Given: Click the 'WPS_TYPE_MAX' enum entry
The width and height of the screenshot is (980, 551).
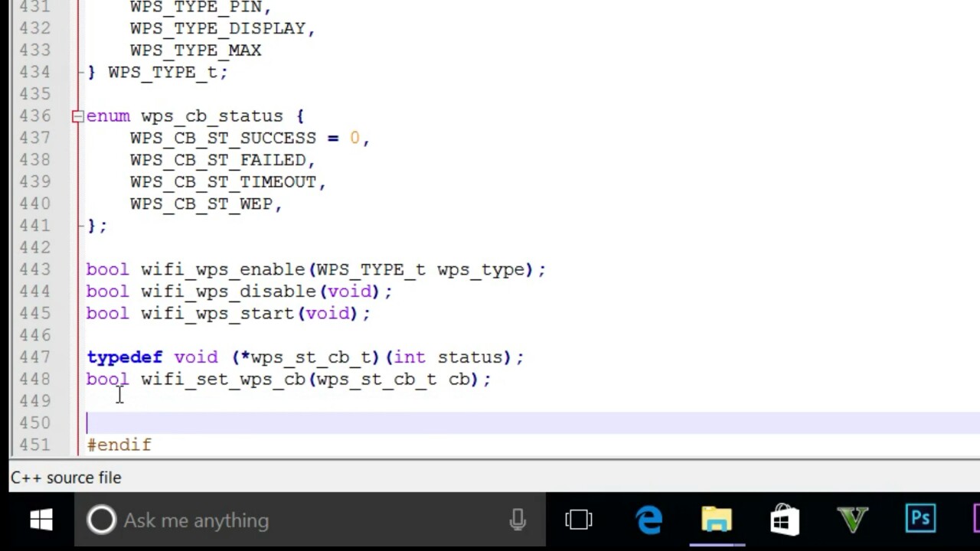Looking at the screenshot, I should [x=196, y=51].
